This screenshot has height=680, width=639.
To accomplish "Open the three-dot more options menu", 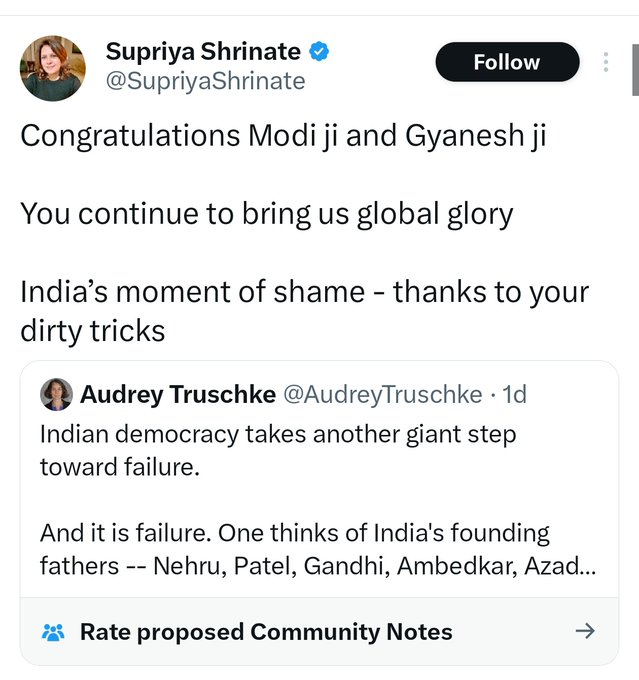I will [605, 62].
